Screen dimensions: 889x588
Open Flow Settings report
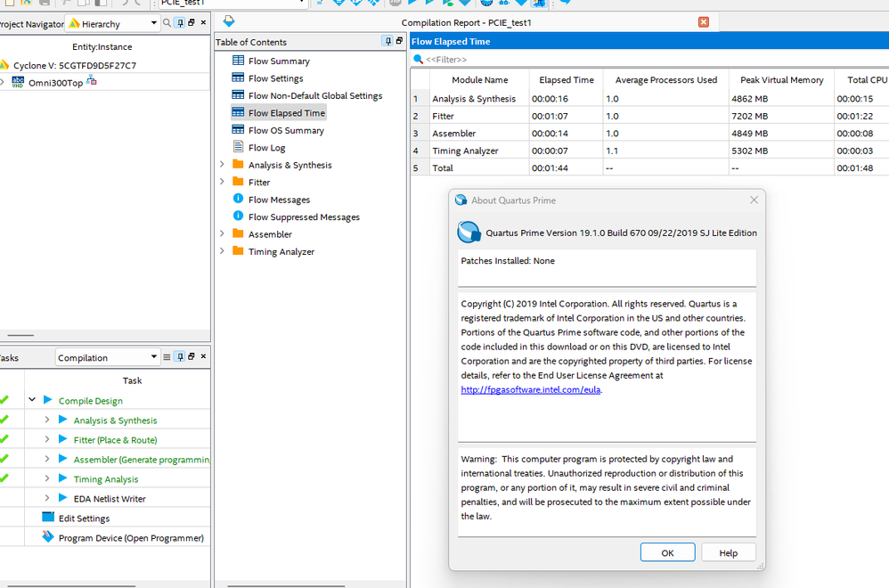click(x=275, y=78)
